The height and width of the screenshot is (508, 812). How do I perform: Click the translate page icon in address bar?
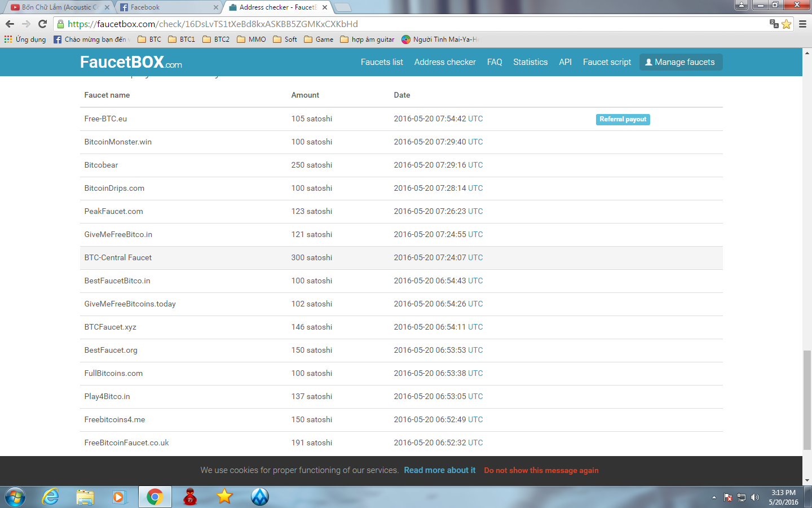(774, 24)
